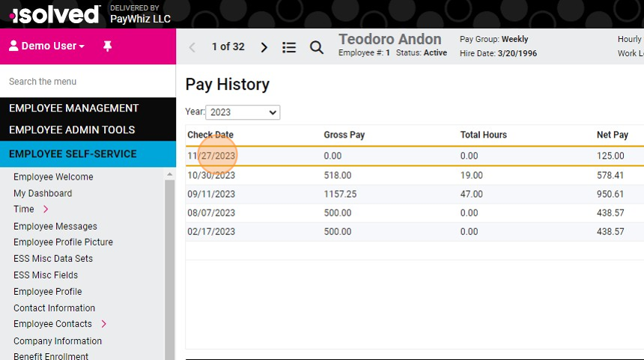
Task: Open EMPLOYEE ADMIN TOOLS menu section
Action: click(72, 129)
